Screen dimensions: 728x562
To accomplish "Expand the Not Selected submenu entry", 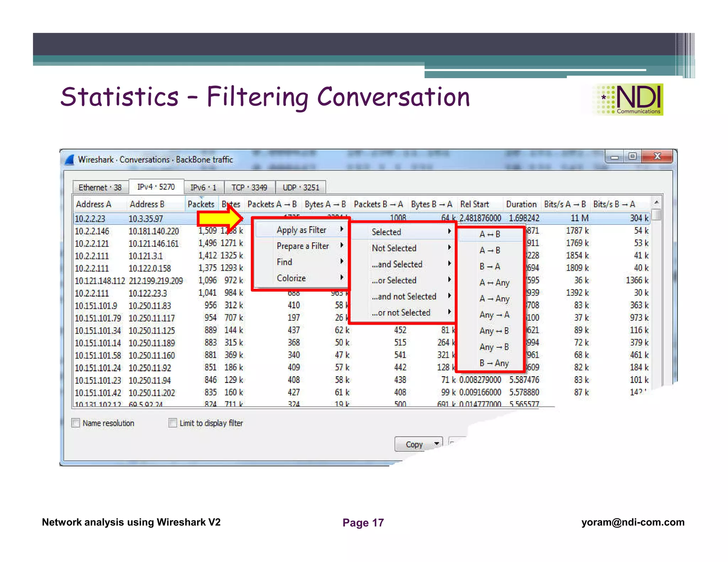I will click(403, 248).
